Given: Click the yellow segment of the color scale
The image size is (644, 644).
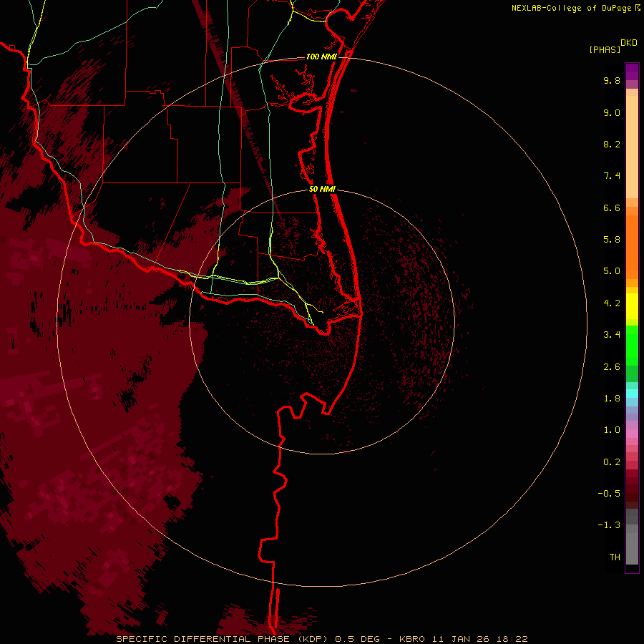Looking at the screenshot, I should pos(632,306).
